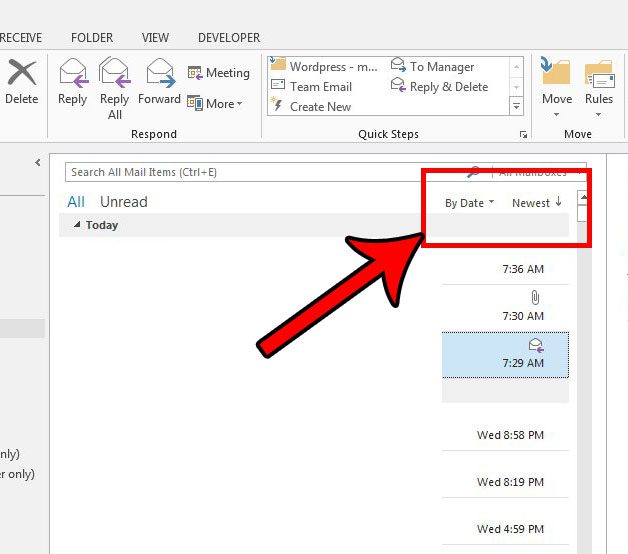
Task: Toggle Newest sort order
Action: coord(536,203)
